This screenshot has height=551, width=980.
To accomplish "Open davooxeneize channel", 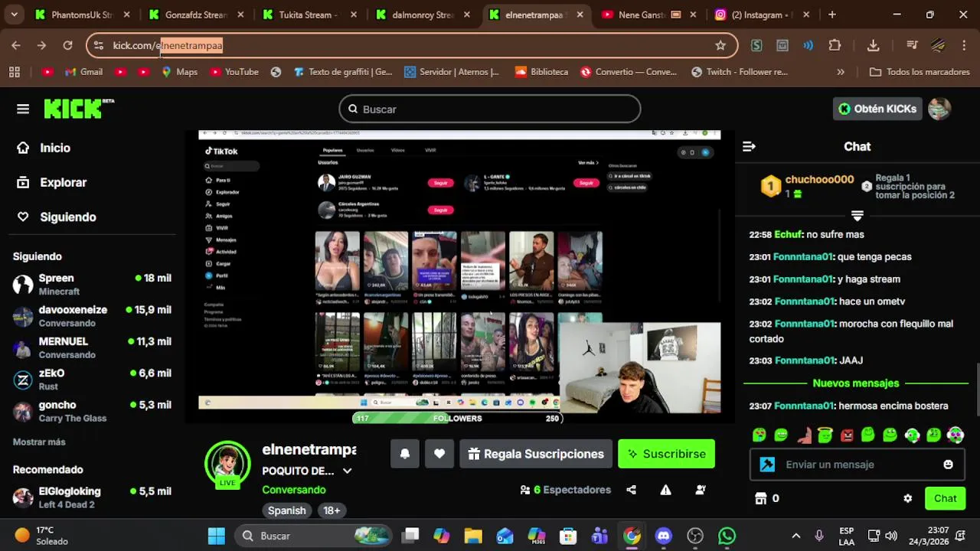I will click(92, 316).
